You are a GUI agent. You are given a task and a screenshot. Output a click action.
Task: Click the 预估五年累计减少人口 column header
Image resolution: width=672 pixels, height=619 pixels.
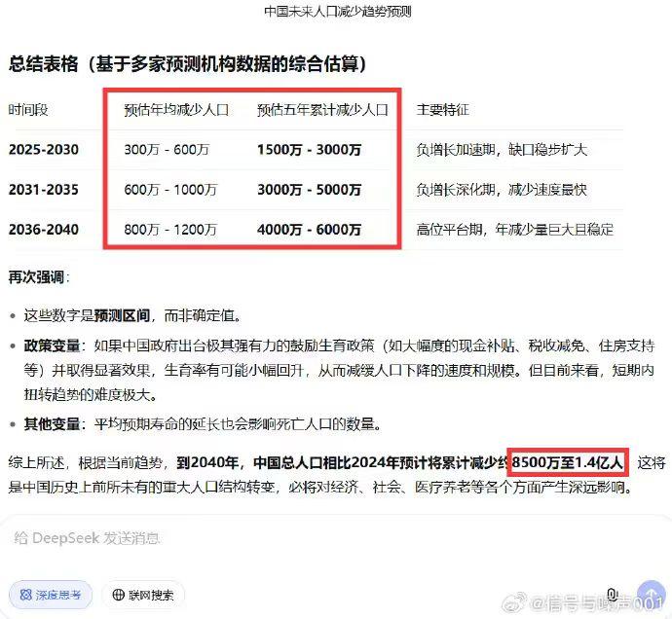point(322,110)
